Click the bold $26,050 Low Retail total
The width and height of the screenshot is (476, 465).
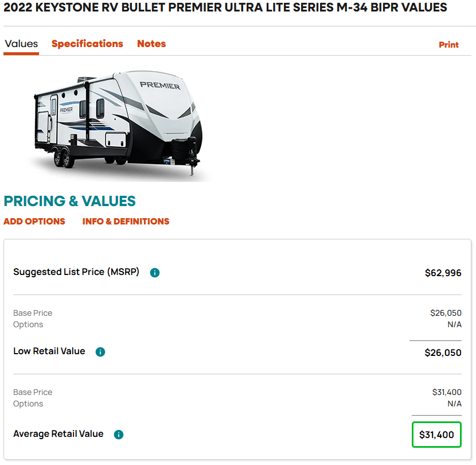[443, 353]
